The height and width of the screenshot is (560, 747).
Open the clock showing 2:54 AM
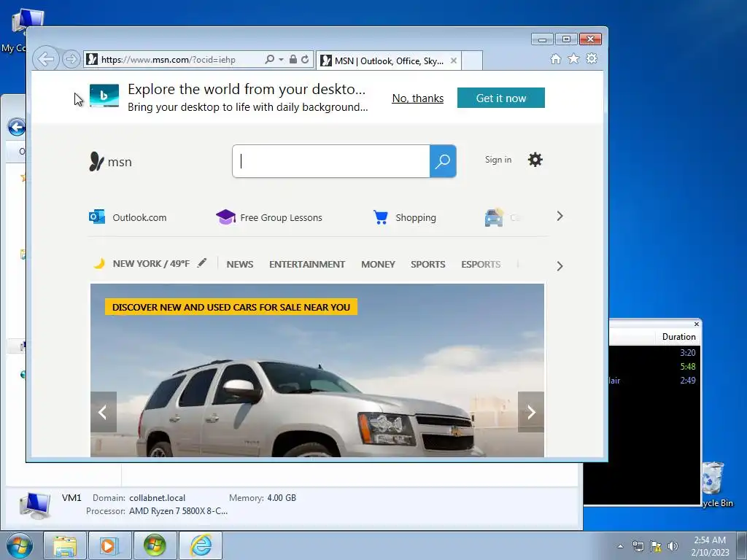(710, 545)
